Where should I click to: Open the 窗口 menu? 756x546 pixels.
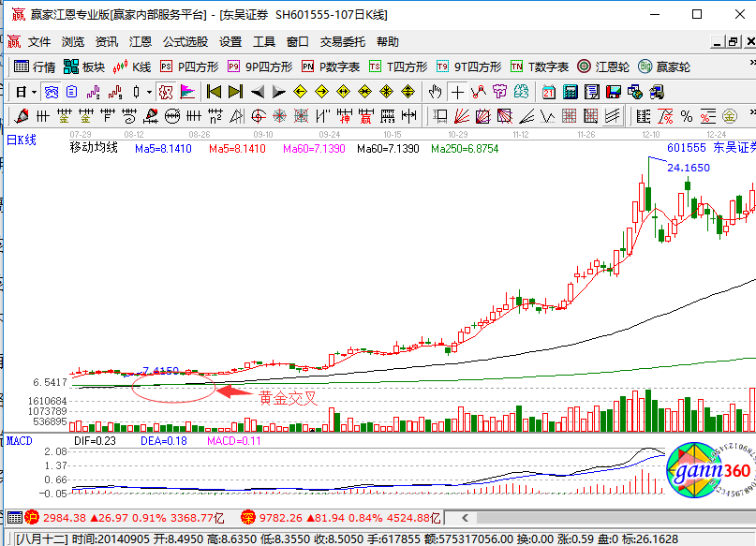(298, 42)
